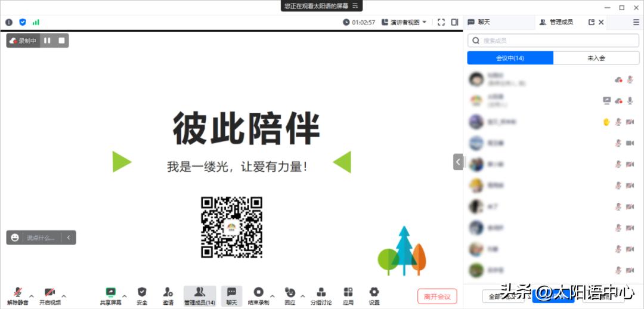This screenshot has width=644, height=309.
Task: Click the raised hand icon in member list
Action: pyautogui.click(x=606, y=122)
